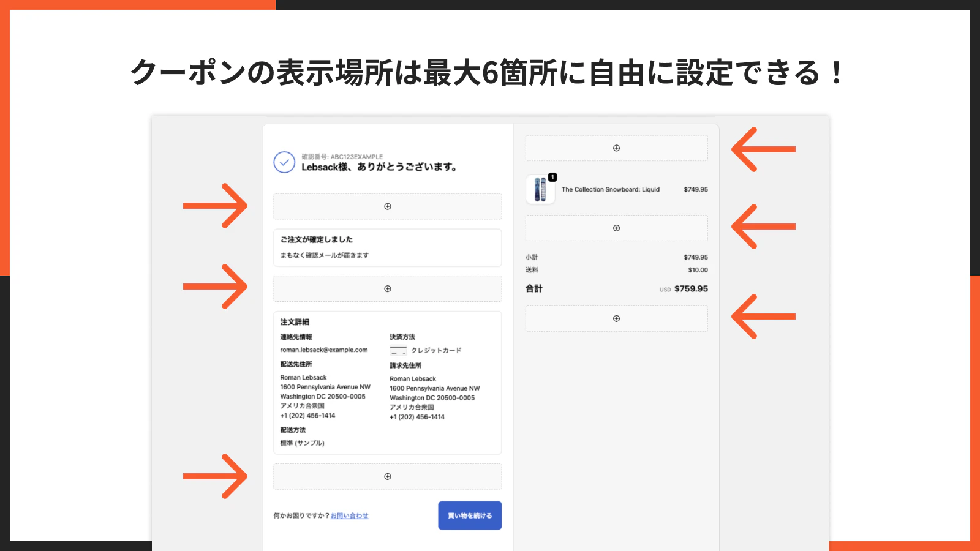Add block between product row and subtotal
This screenshot has width=980, height=551.
tap(617, 228)
